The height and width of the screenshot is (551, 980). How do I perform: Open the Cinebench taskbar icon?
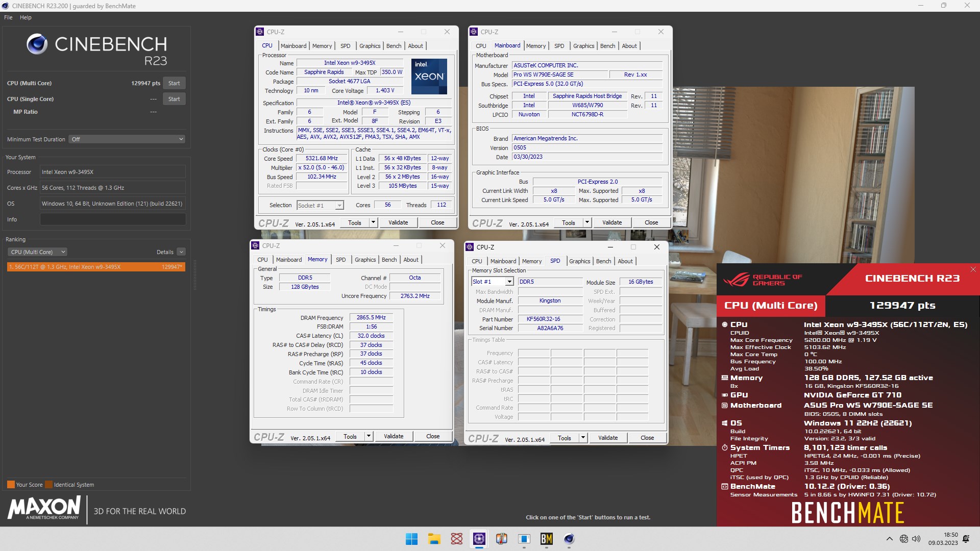569,539
